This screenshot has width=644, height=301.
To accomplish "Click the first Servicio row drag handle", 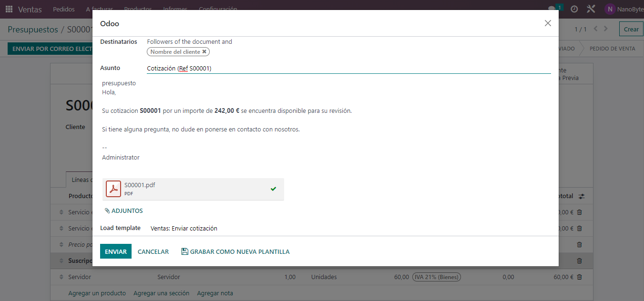I will tap(61, 212).
